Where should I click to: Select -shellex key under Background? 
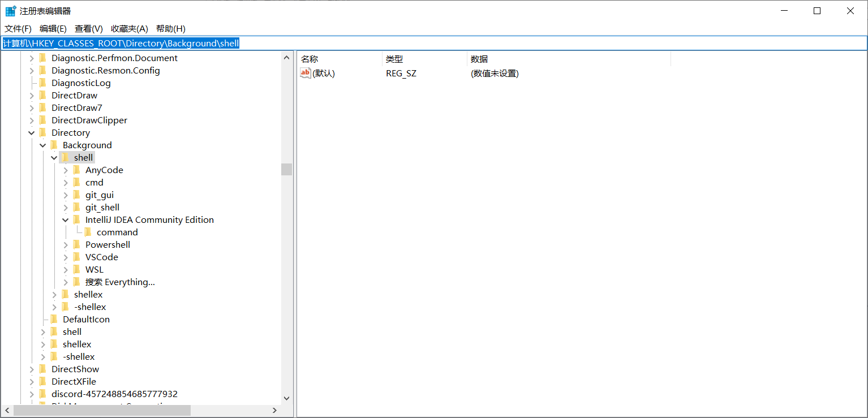coord(90,307)
